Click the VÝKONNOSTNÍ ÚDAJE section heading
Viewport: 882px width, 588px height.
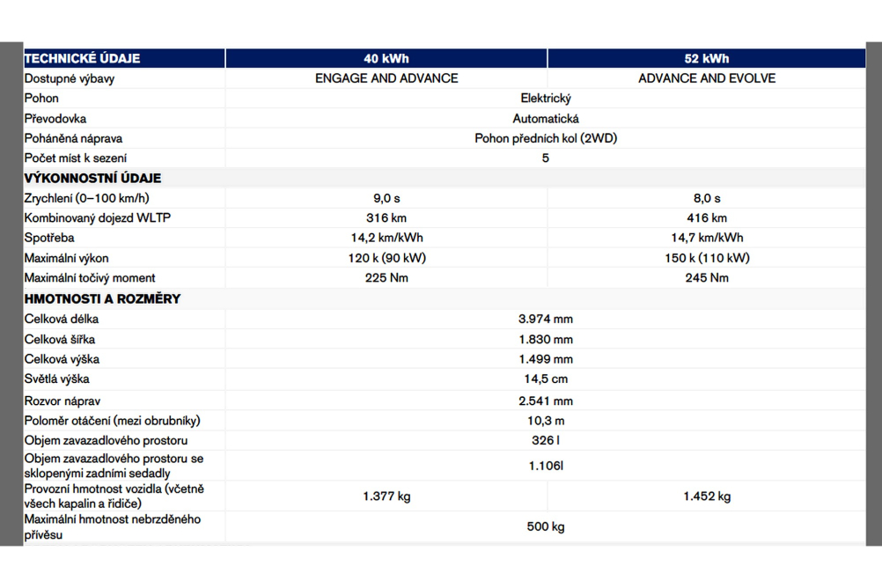coord(92,179)
